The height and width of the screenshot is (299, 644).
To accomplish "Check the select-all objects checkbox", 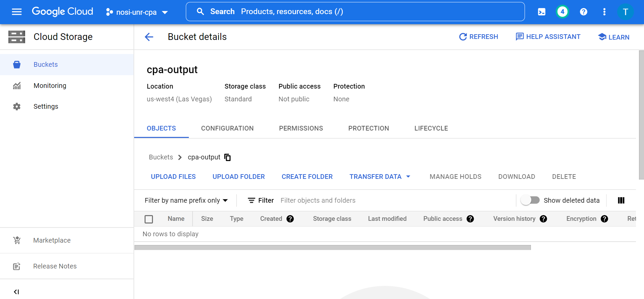I will click(x=149, y=219).
